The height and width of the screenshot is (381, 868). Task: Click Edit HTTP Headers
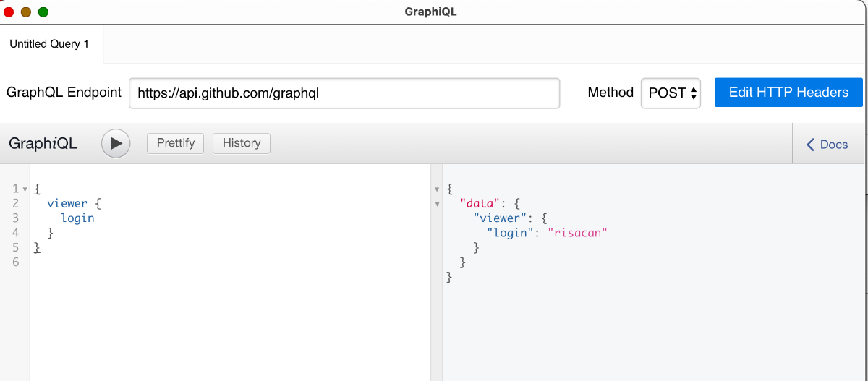tap(788, 93)
